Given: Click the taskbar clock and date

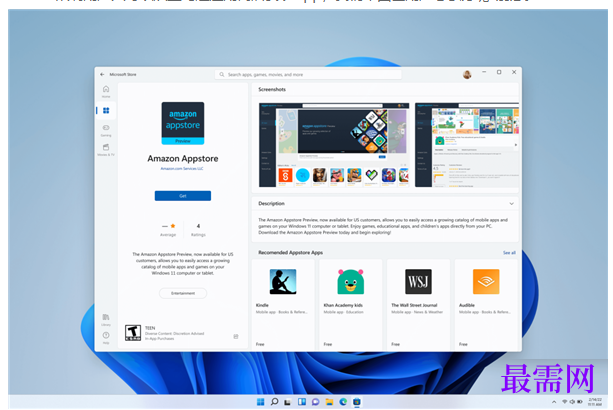Looking at the screenshot, I should (x=595, y=402).
